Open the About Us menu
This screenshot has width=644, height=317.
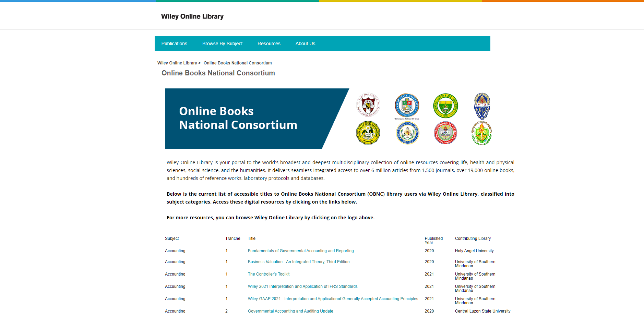point(305,44)
